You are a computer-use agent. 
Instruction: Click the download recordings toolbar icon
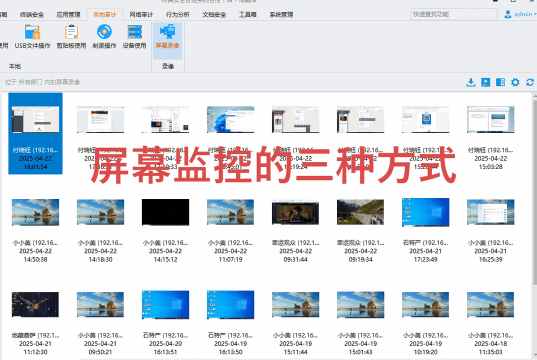(x=471, y=82)
